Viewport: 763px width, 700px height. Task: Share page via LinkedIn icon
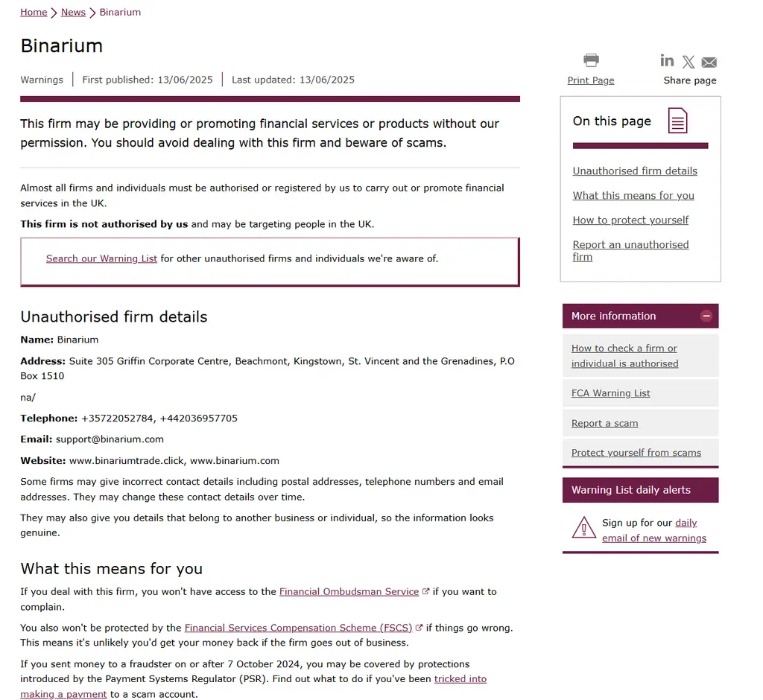point(667,61)
